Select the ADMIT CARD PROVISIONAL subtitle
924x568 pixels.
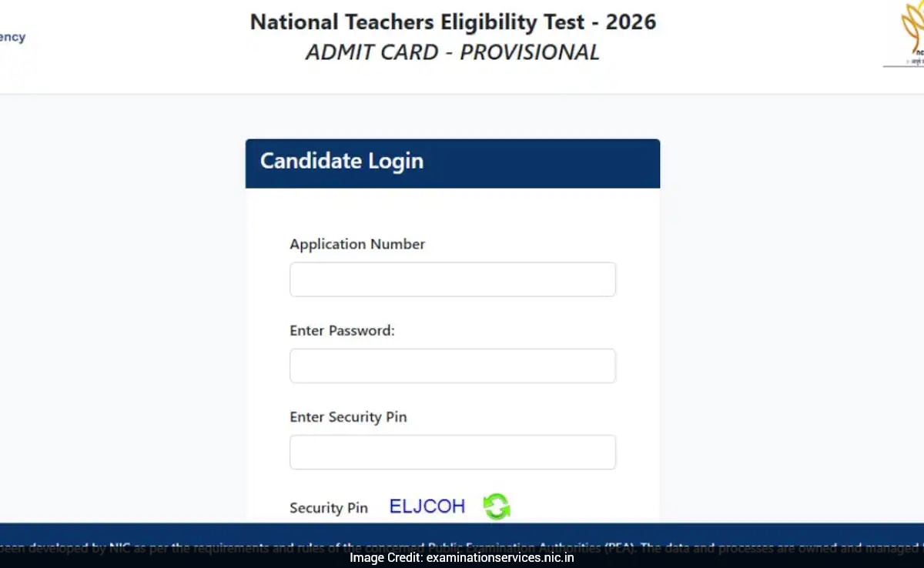452,52
